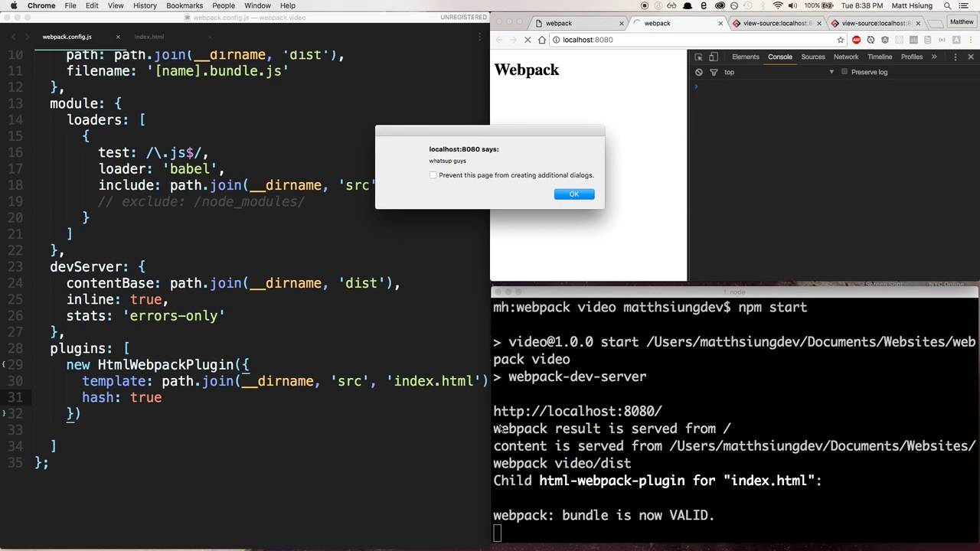
Task: Select the Console tab in DevTools
Action: 780,57
